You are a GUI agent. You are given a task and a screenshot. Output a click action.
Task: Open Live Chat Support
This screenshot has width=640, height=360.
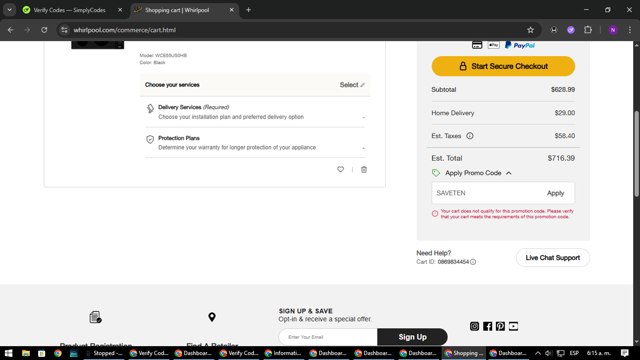coord(553,258)
